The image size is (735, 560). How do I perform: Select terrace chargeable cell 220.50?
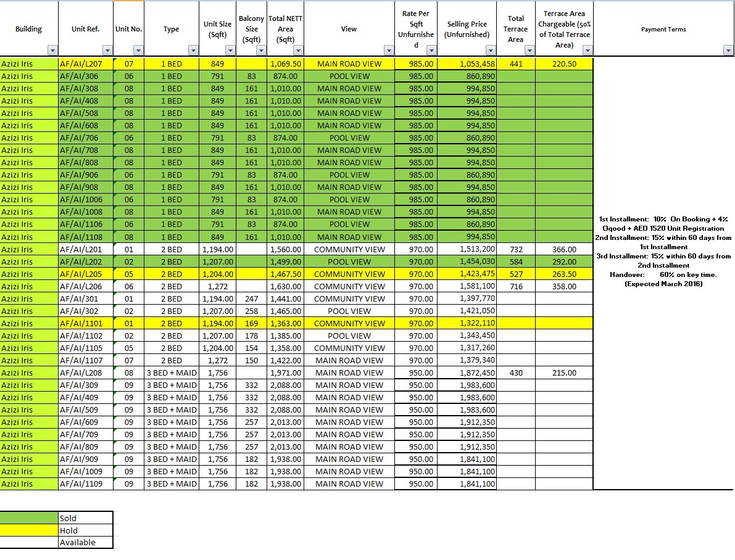[565, 64]
